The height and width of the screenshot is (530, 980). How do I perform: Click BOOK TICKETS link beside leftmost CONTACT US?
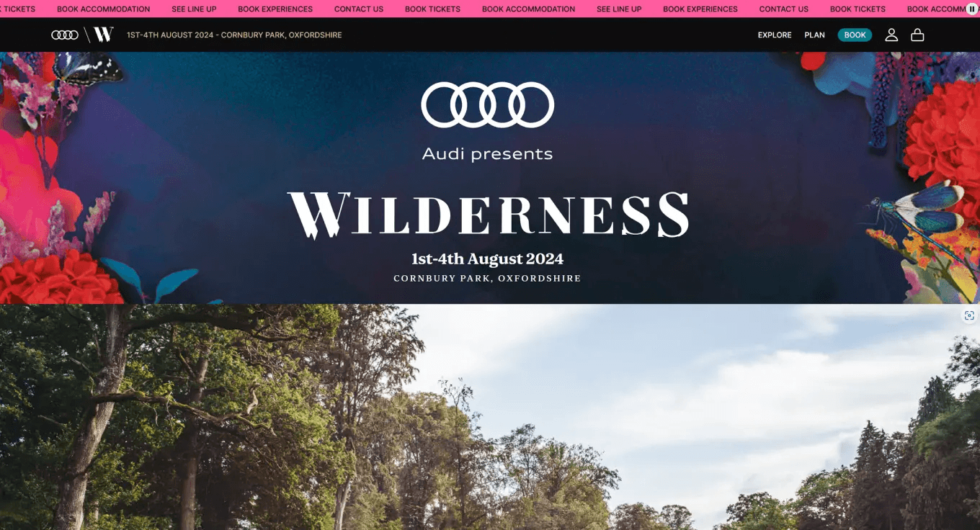coord(432,9)
